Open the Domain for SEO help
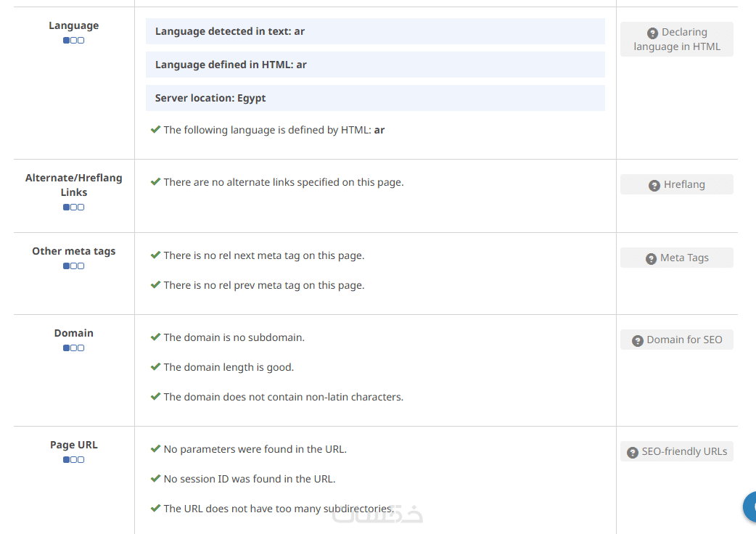The image size is (756, 534). point(676,340)
